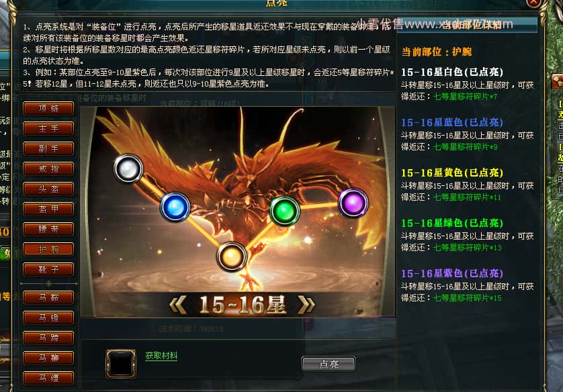The image size is (563, 392).
Task: Select the 副手 equipment tab
Action: [48, 148]
